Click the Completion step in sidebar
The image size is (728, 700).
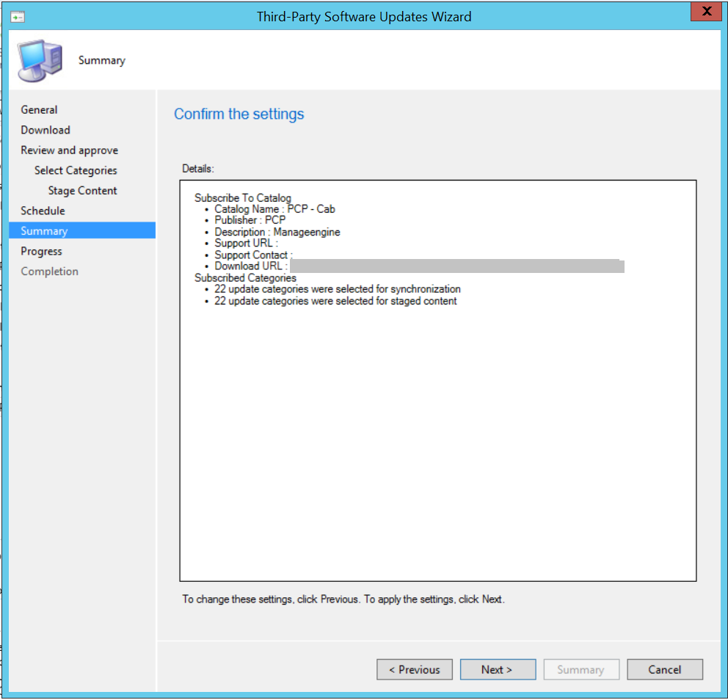point(49,271)
